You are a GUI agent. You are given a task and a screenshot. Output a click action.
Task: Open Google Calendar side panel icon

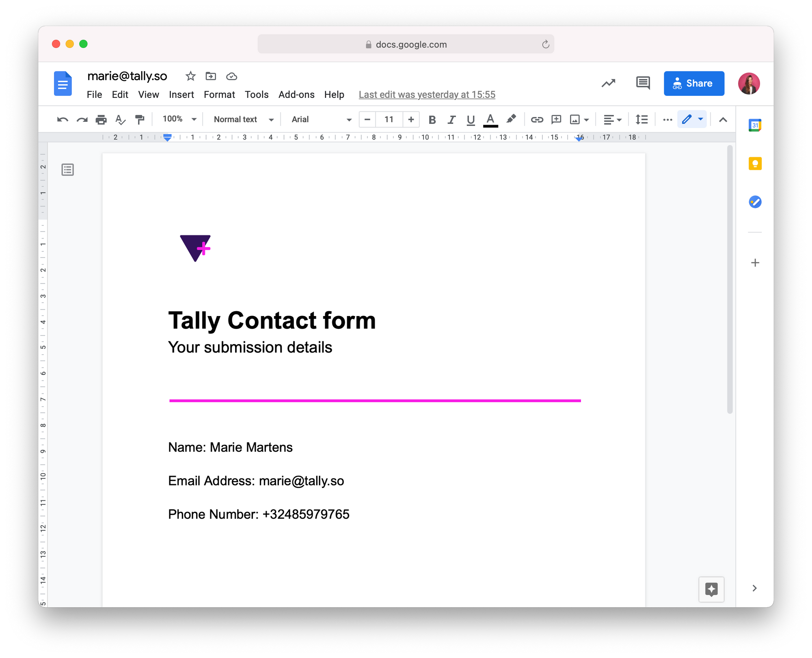tap(755, 125)
